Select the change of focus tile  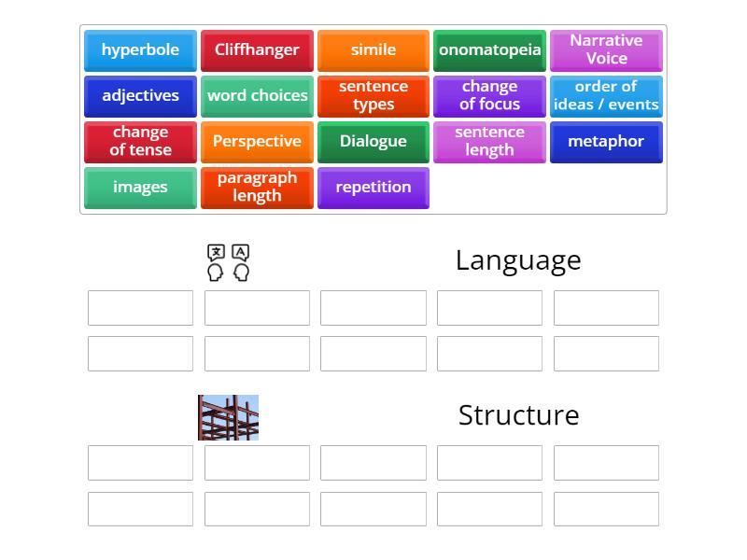coord(489,96)
